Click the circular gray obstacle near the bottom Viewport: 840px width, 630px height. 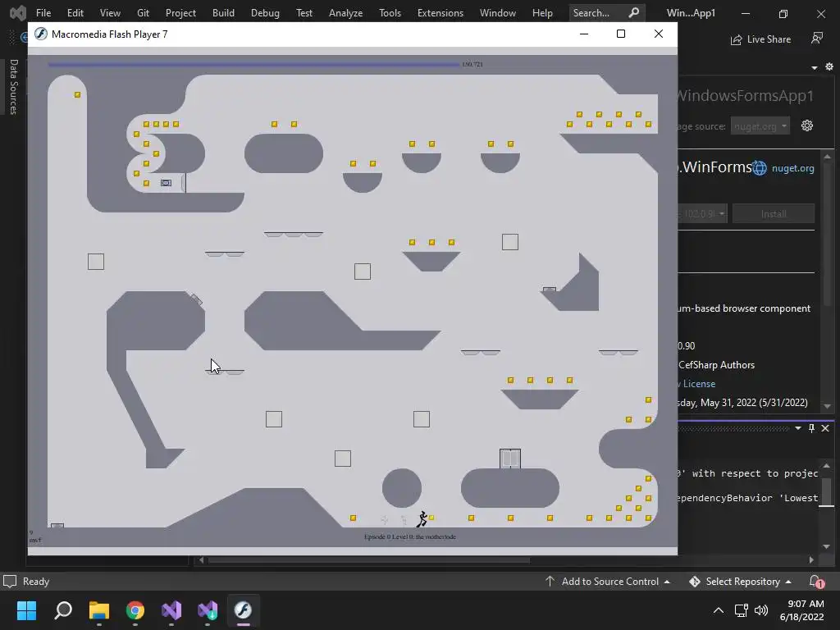[402, 488]
